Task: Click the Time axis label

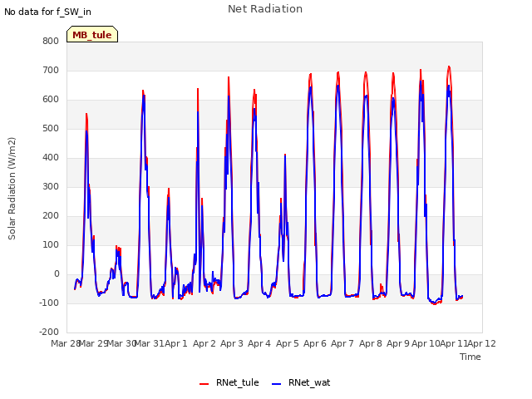Action: [470, 357]
